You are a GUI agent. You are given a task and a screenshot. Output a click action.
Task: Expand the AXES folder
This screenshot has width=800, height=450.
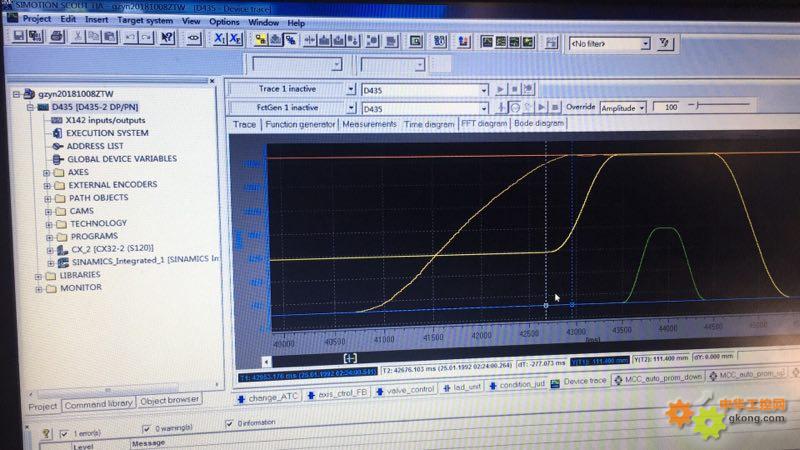coord(46,173)
